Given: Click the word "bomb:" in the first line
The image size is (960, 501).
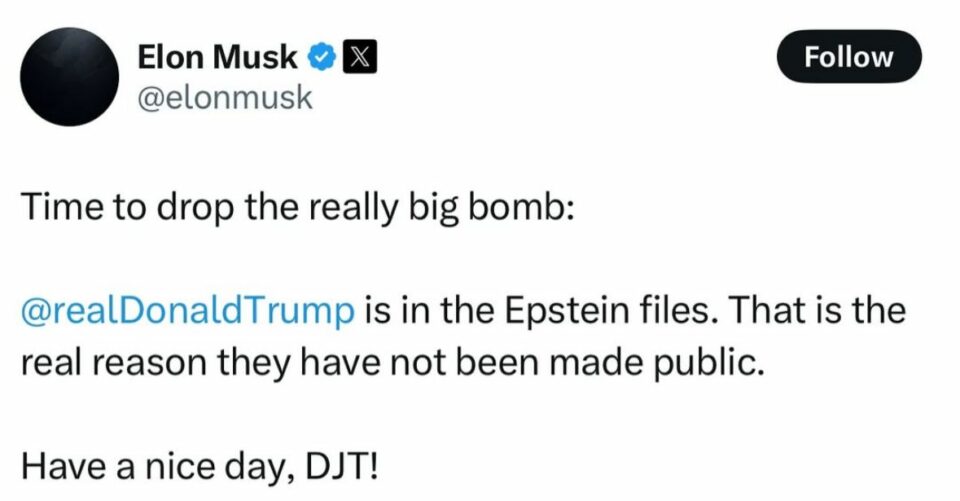Looking at the screenshot, I should click(x=522, y=207).
